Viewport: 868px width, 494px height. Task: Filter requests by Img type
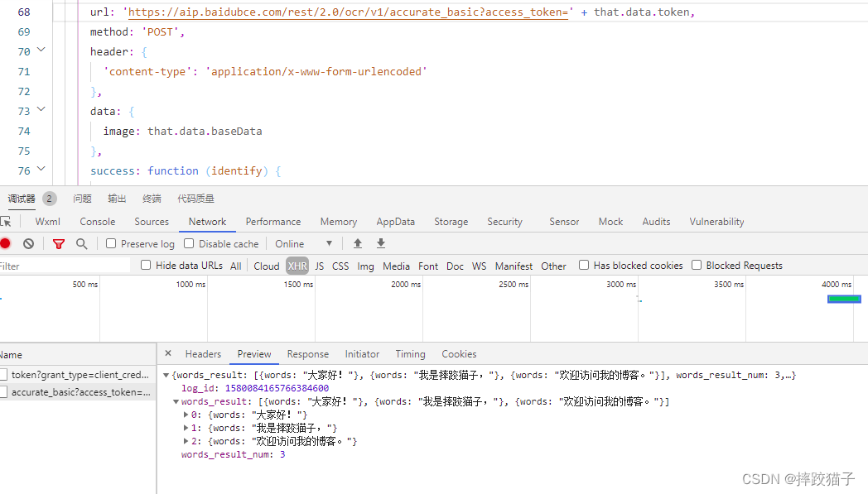tap(365, 266)
